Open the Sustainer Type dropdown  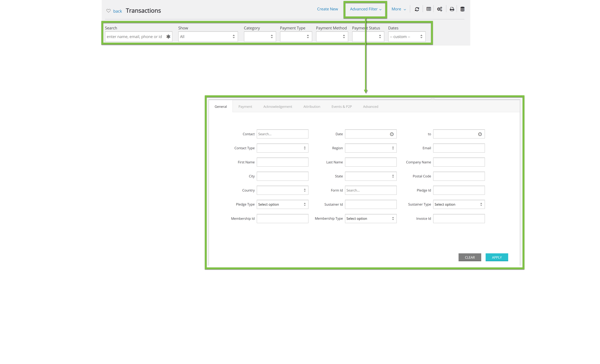459,204
